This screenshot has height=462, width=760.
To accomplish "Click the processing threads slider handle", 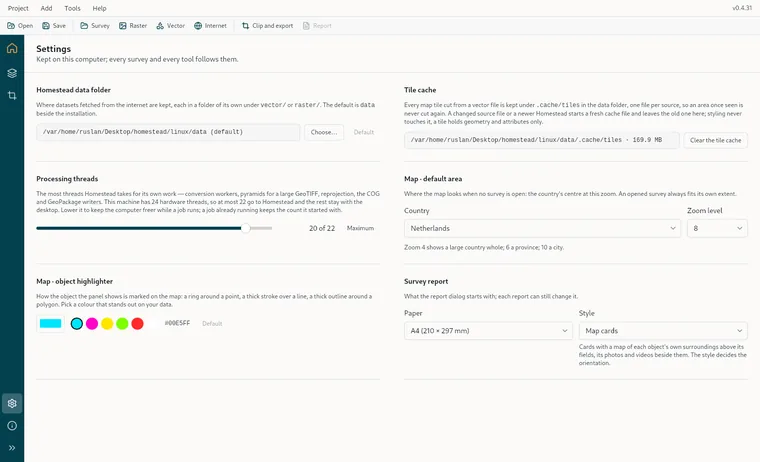I will 246,228.
